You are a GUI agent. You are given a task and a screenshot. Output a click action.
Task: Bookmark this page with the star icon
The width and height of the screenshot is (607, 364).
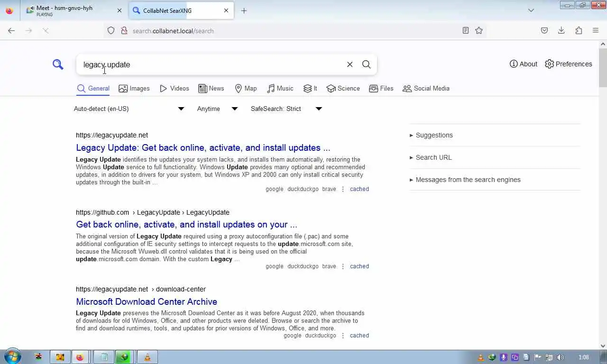(479, 30)
